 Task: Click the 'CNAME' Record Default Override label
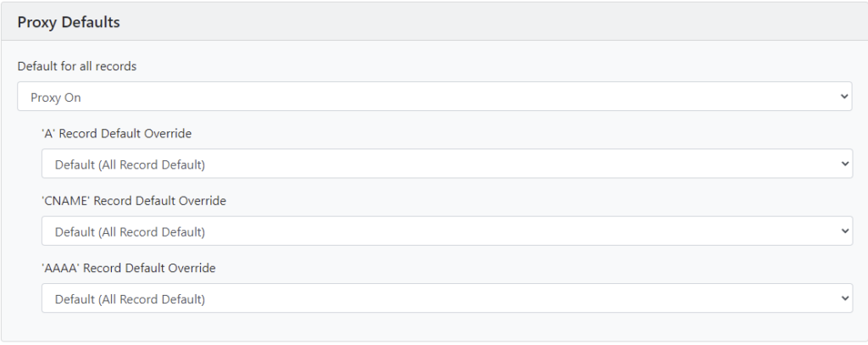(134, 201)
